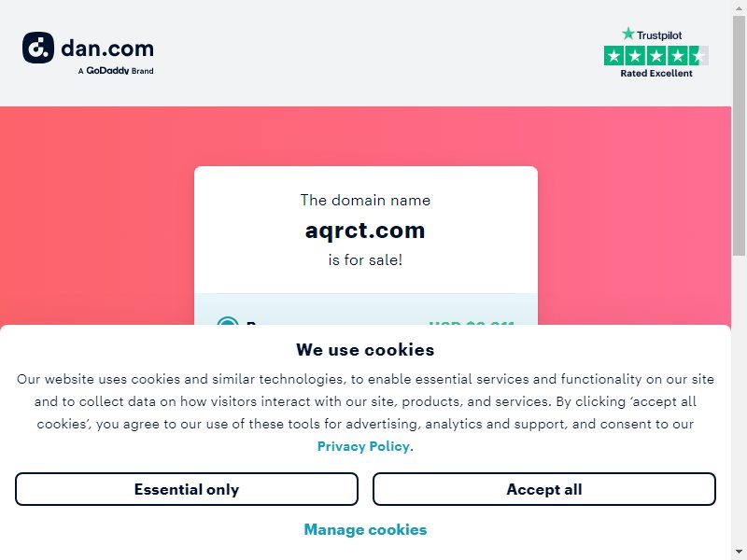The width and height of the screenshot is (747, 560).
Task: Open Manage cookies settings
Action: point(365,529)
